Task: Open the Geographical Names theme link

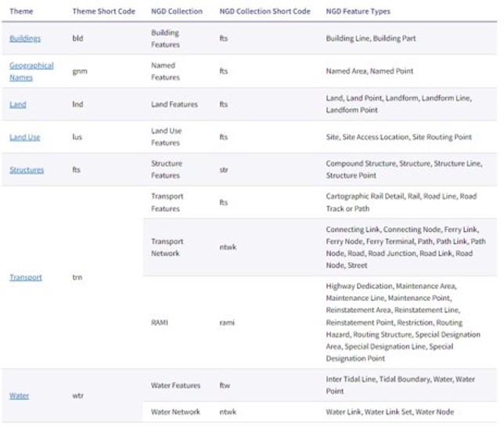Action: tap(31, 71)
